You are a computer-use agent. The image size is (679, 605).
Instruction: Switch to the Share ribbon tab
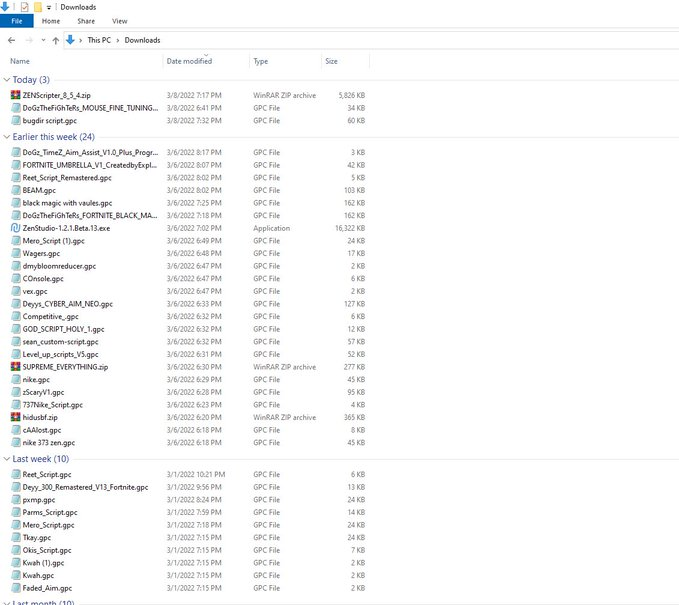[86, 21]
